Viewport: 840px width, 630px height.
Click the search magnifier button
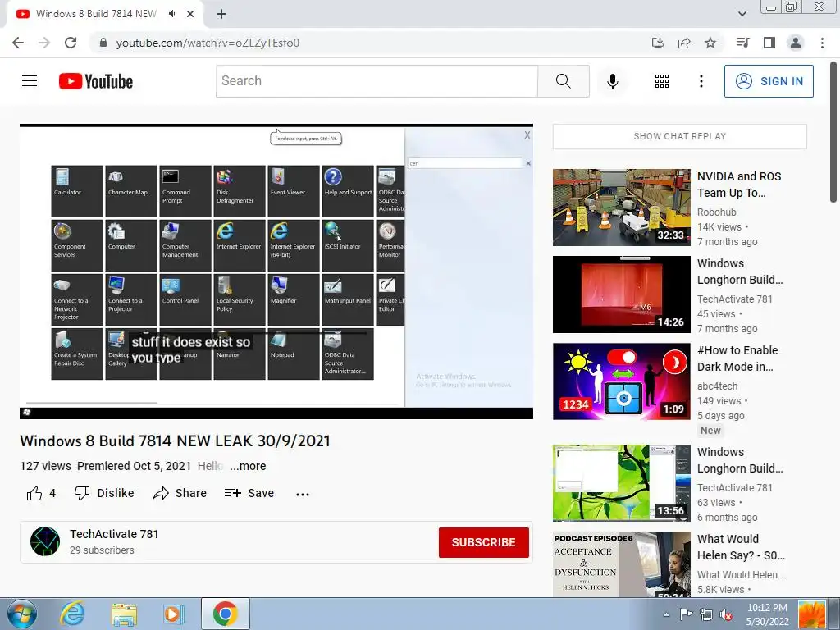(x=563, y=81)
